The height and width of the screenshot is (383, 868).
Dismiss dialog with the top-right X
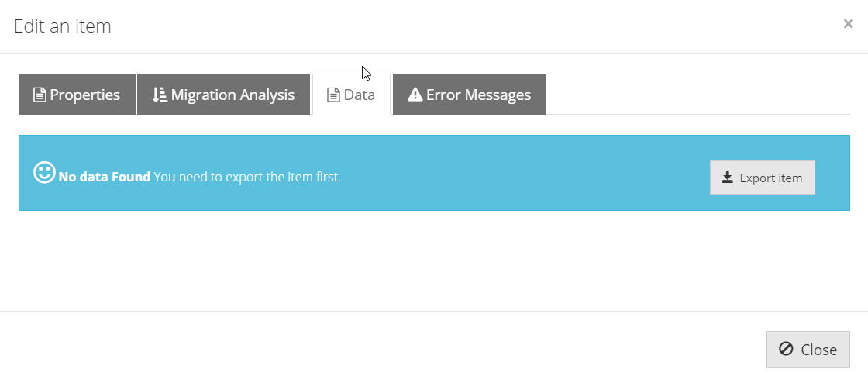848,24
